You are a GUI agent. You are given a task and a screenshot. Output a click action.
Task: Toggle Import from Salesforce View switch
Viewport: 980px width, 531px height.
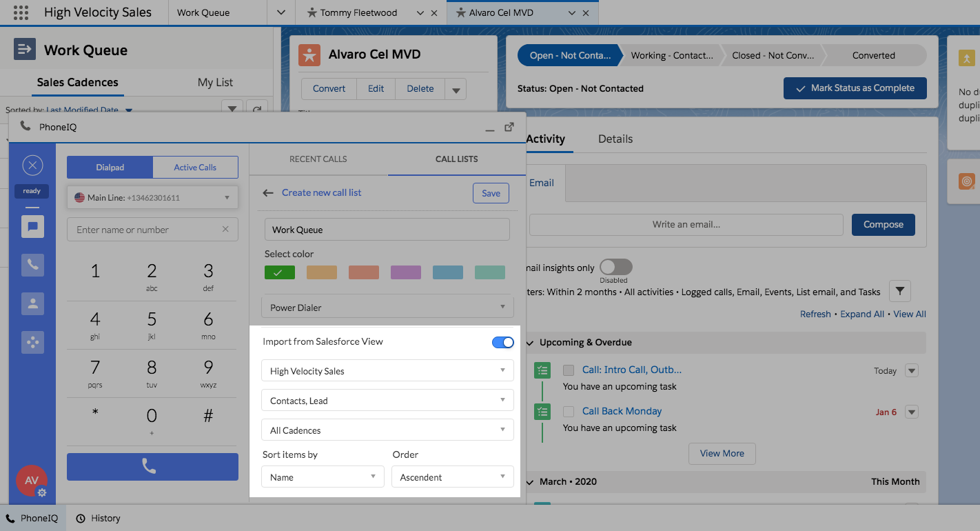[503, 342]
